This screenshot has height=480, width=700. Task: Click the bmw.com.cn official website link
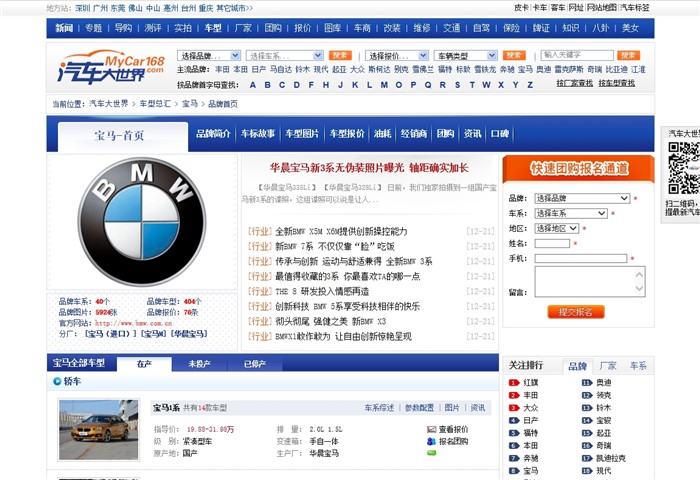(x=133, y=323)
